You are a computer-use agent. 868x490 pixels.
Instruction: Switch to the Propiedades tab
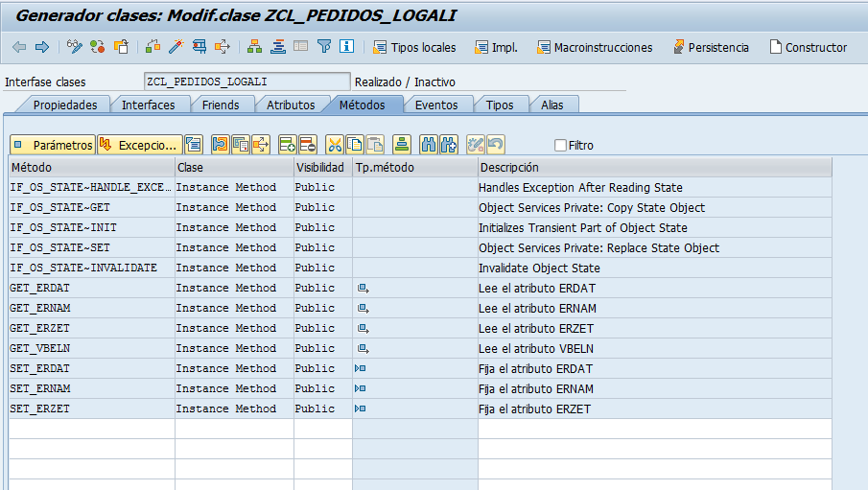click(x=65, y=105)
